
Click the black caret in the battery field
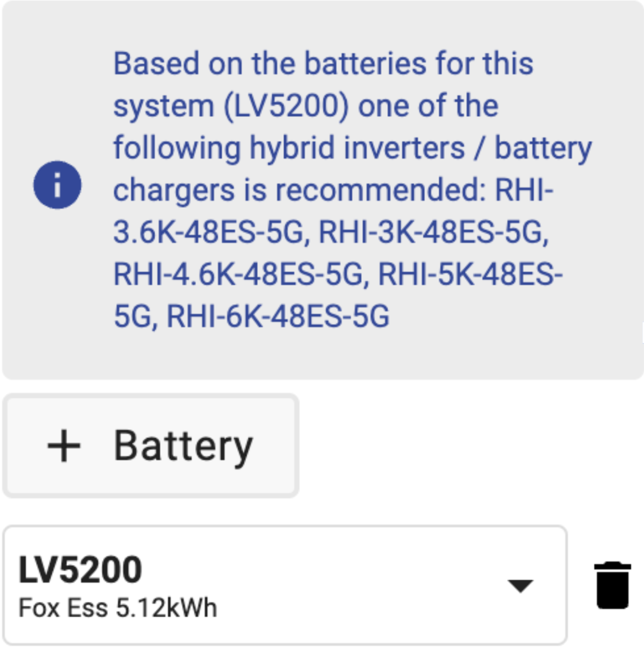(x=520, y=586)
